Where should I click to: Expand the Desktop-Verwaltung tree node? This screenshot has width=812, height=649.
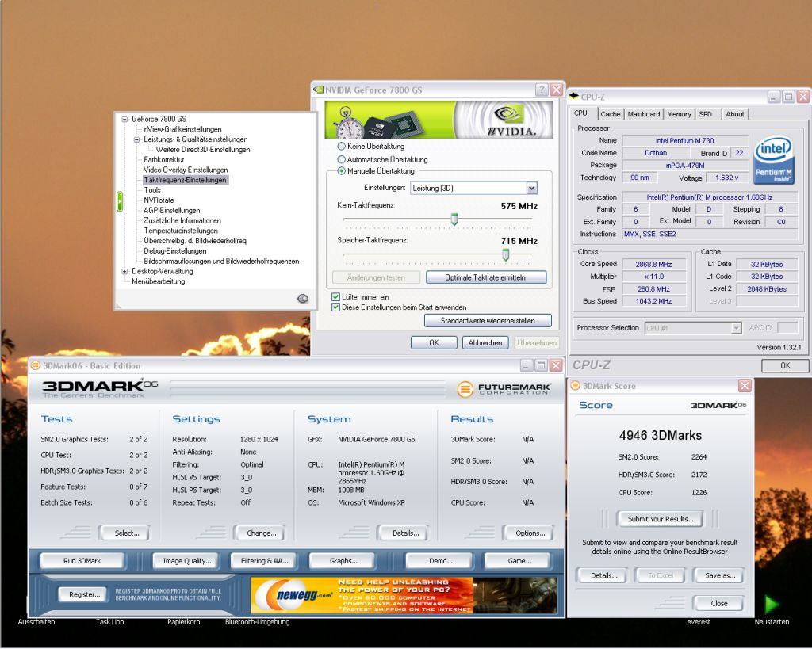click(124, 271)
